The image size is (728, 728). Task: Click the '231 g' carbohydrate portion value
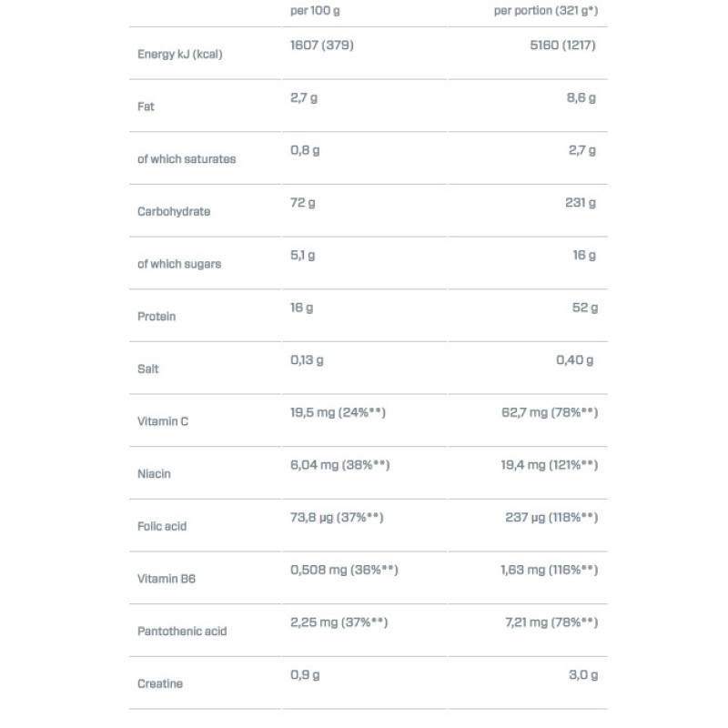(581, 203)
